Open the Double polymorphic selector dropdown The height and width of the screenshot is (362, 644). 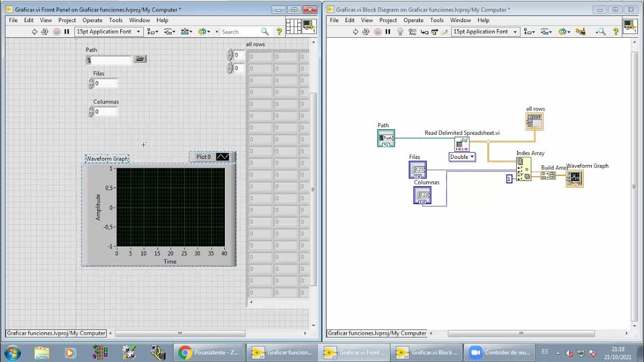tap(462, 157)
